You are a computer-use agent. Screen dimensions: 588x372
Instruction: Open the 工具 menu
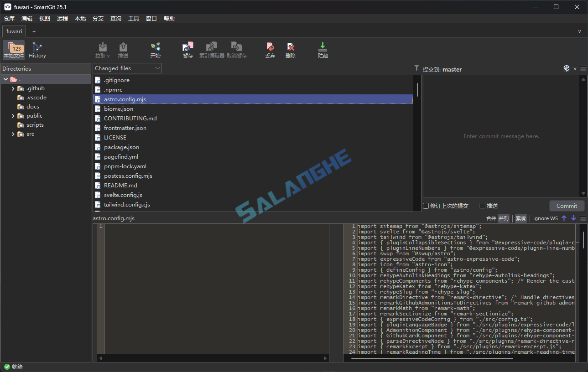pyautogui.click(x=134, y=19)
